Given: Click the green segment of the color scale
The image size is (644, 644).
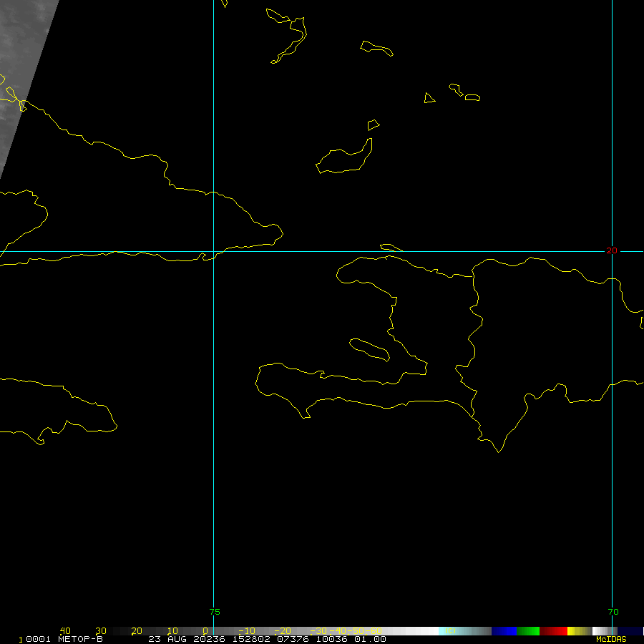Looking at the screenshot, I should (x=528, y=631).
